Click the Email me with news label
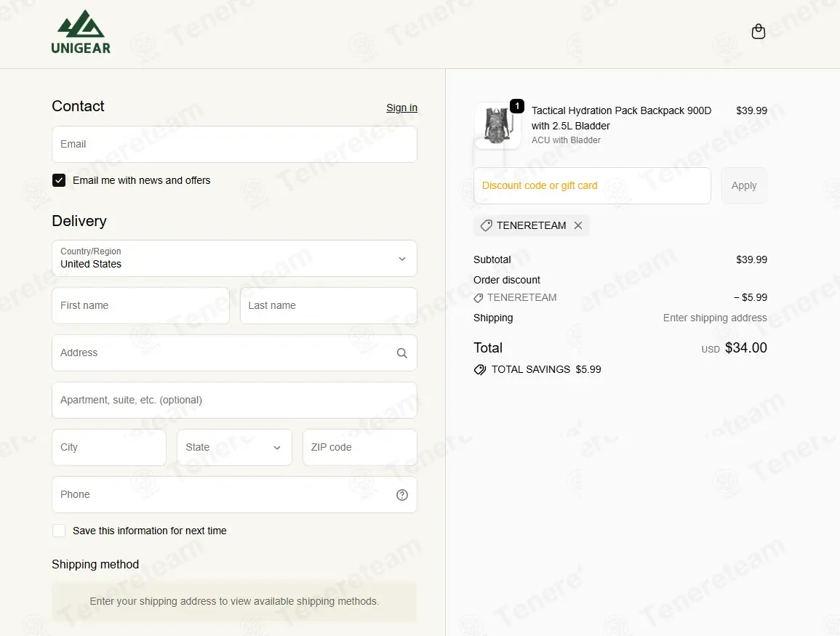Screen dimensions: 840x636 tap(141, 180)
